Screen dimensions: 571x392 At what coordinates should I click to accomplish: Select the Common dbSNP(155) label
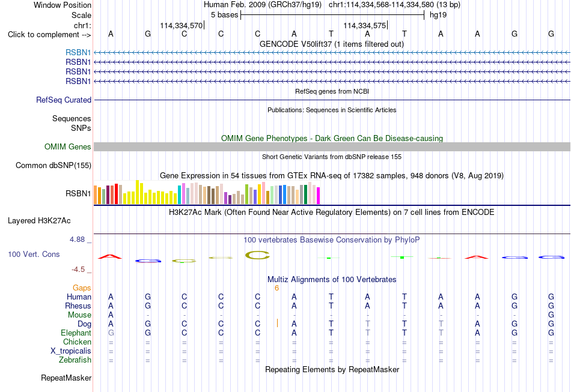click(53, 166)
